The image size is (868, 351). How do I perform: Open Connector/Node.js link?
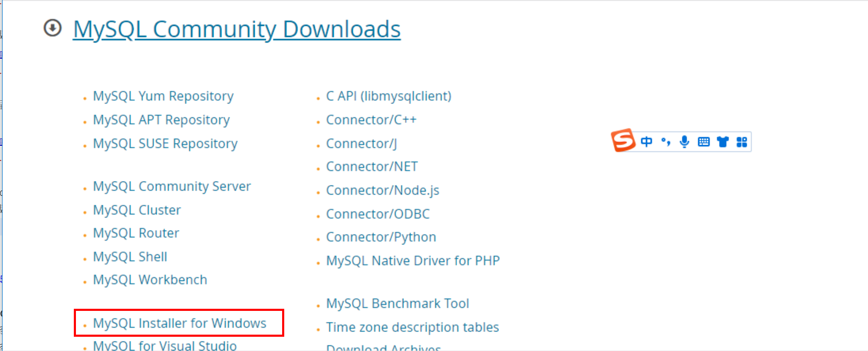(x=383, y=190)
